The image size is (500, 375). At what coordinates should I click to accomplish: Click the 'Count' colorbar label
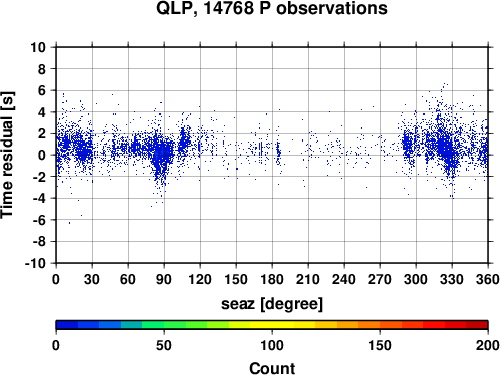click(x=272, y=368)
